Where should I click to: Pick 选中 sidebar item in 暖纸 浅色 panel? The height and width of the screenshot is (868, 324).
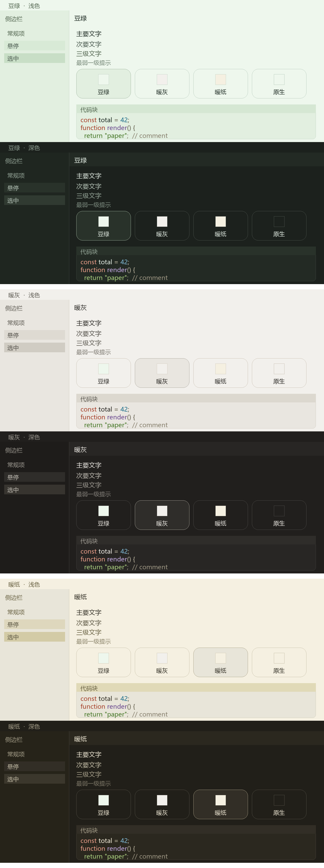pos(34,637)
